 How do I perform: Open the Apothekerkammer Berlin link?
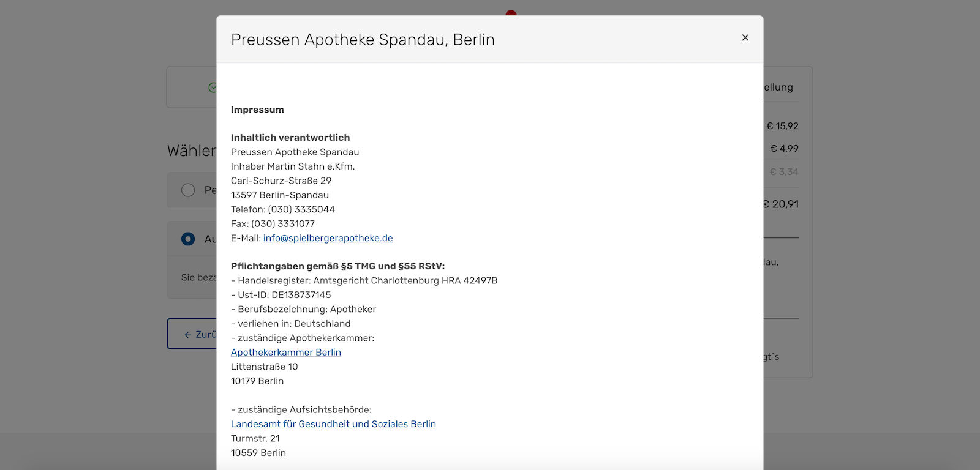(285, 352)
